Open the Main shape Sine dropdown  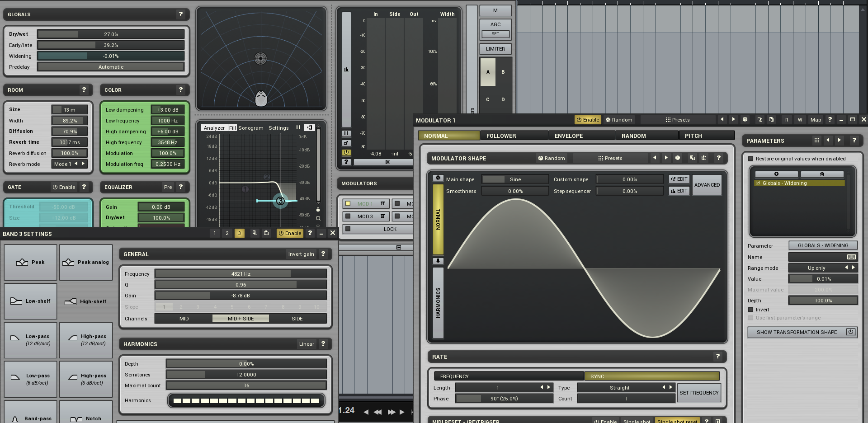click(x=514, y=179)
